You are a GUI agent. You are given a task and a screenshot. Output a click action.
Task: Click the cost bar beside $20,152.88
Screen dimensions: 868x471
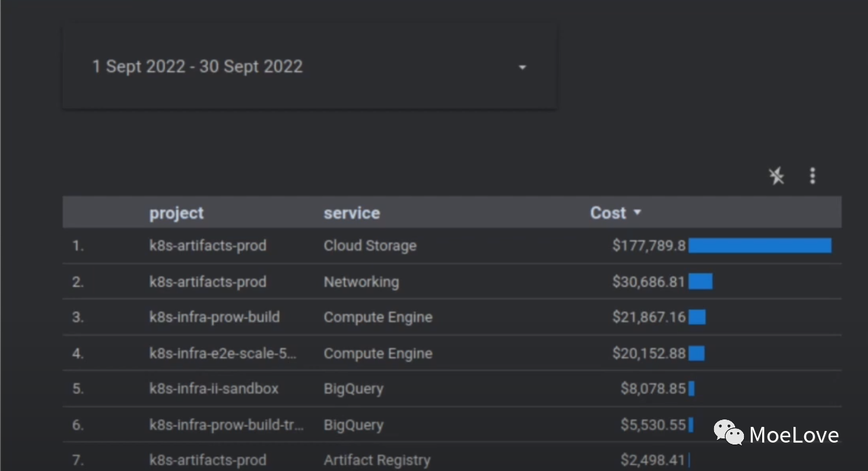(696, 353)
